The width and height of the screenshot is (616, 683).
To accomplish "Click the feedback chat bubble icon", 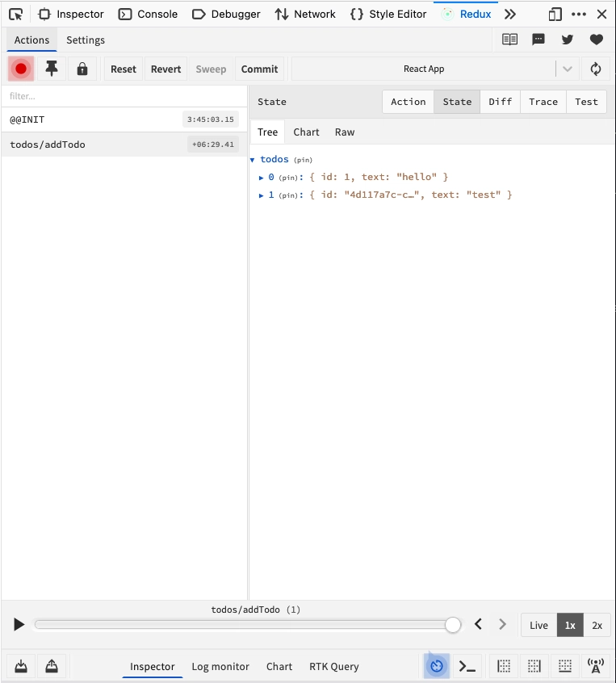I will [x=538, y=40].
